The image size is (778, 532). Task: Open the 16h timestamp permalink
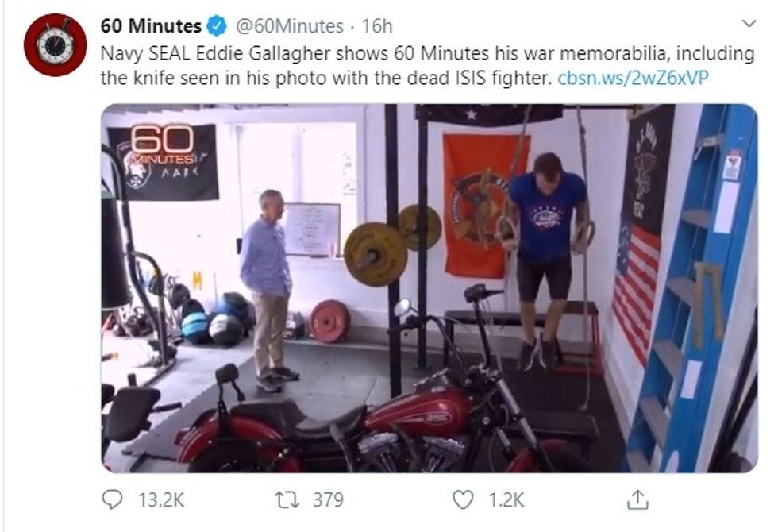(x=377, y=25)
